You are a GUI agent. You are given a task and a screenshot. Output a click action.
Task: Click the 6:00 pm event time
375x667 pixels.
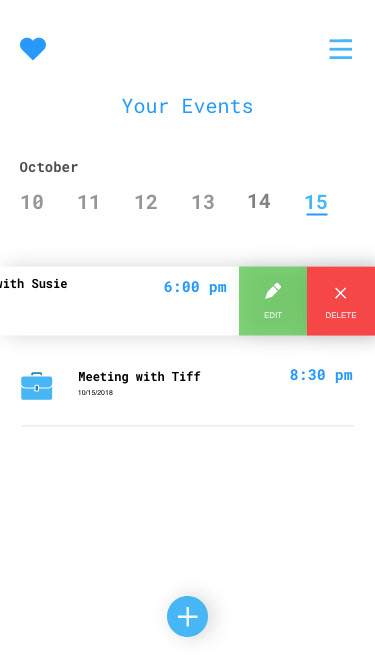tap(195, 287)
